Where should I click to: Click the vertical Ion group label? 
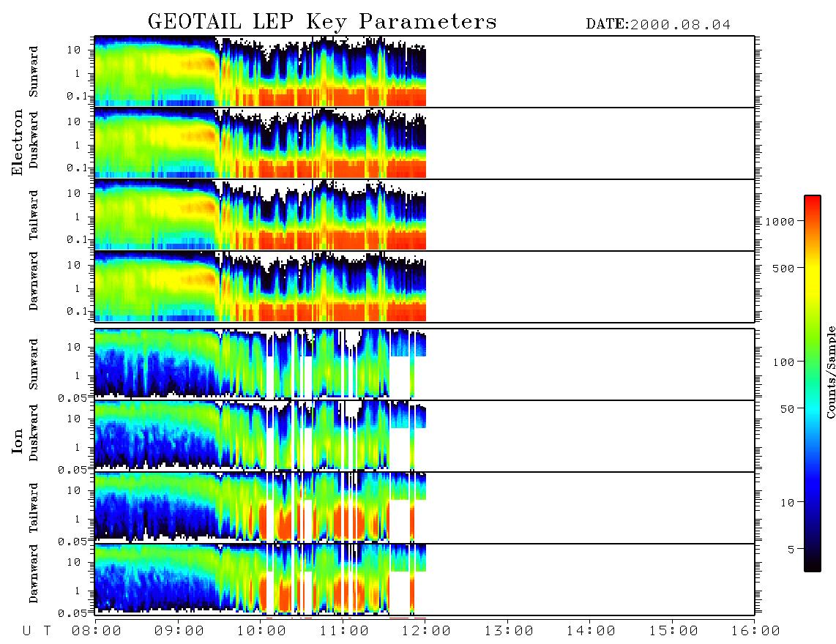pyautogui.click(x=17, y=441)
